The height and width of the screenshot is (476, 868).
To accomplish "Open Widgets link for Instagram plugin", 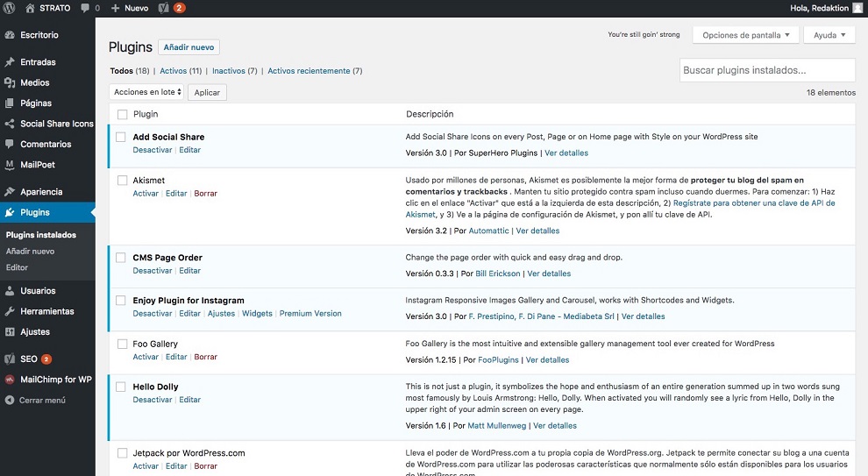I will coord(258,313).
